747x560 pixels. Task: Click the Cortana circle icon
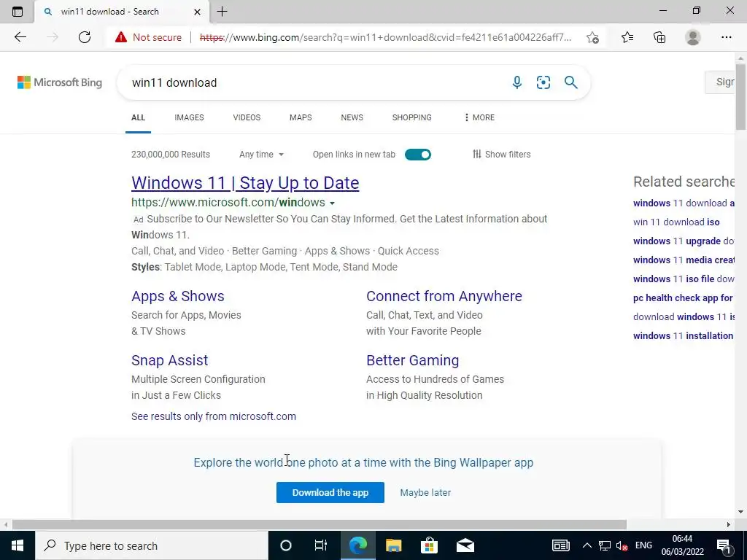[285, 545]
